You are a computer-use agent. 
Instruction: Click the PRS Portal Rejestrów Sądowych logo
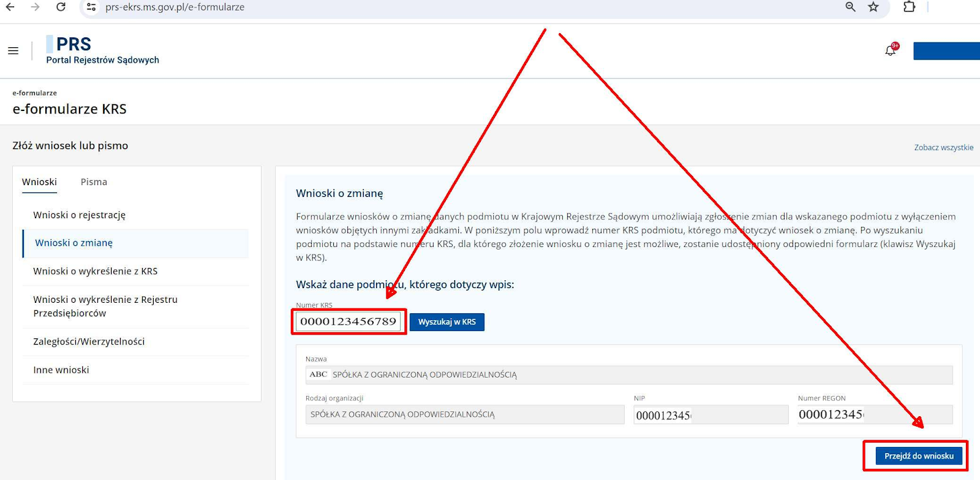tap(102, 50)
